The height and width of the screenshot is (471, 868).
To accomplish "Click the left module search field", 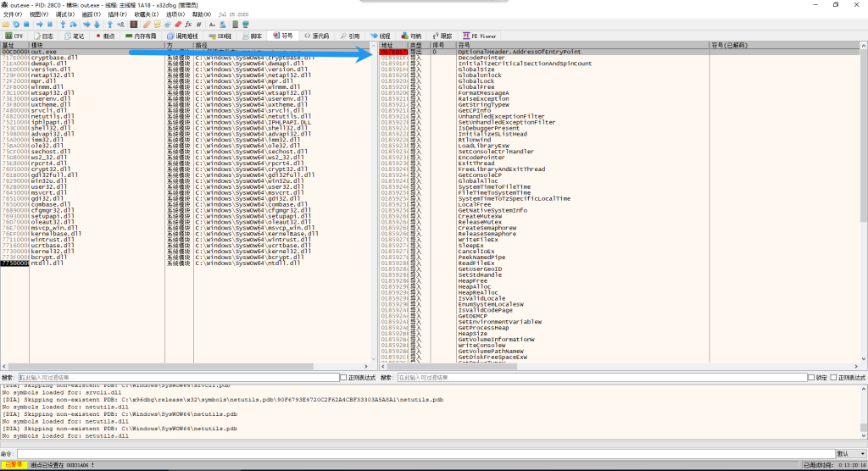I will (x=179, y=378).
